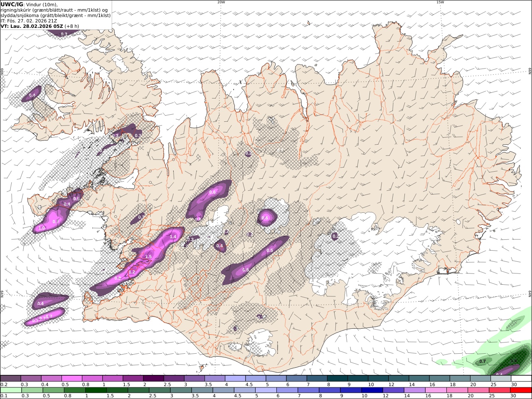Viewport: 532px width, 399px height.
Task: Pick snow legend swatch labeled 20
Action: [x=481, y=379]
